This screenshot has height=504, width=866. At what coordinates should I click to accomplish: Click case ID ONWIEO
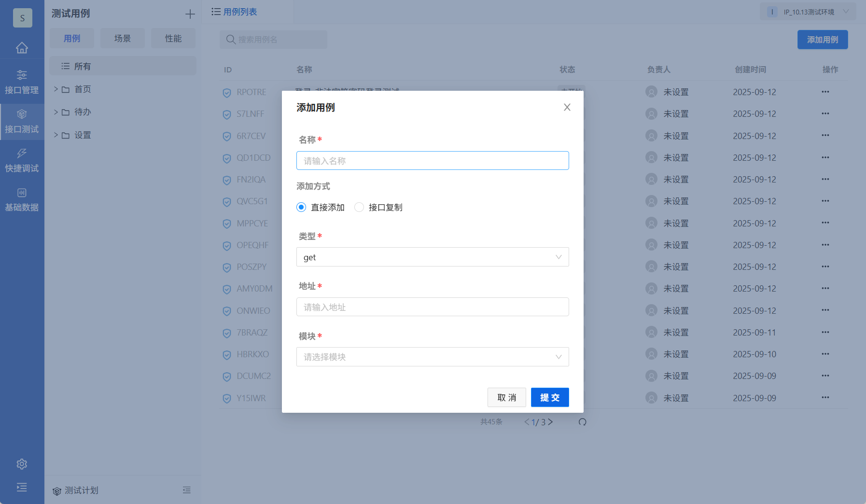point(253,311)
